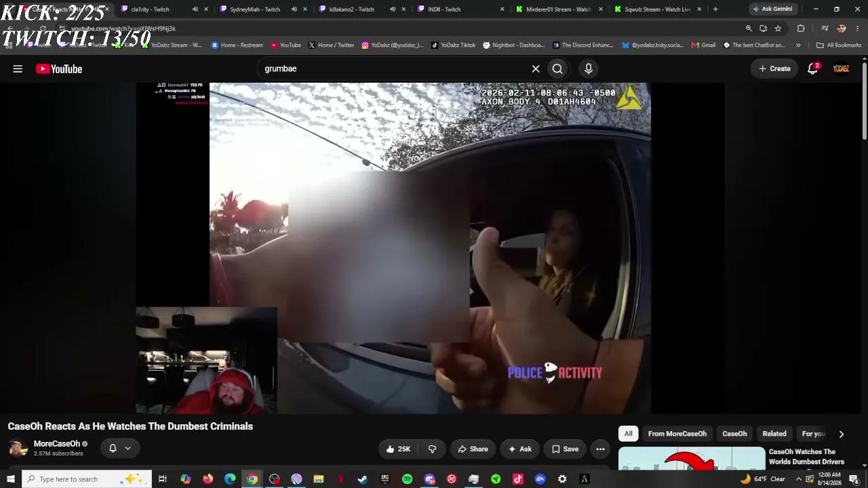The height and width of the screenshot is (488, 868).
Task: Show more bookmarks with the chevron
Action: 798,45
